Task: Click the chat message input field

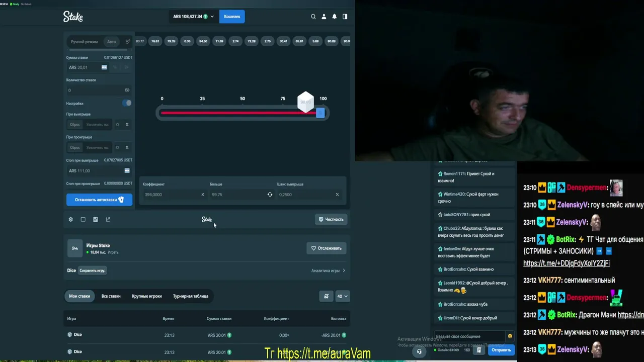Action: pos(469,336)
